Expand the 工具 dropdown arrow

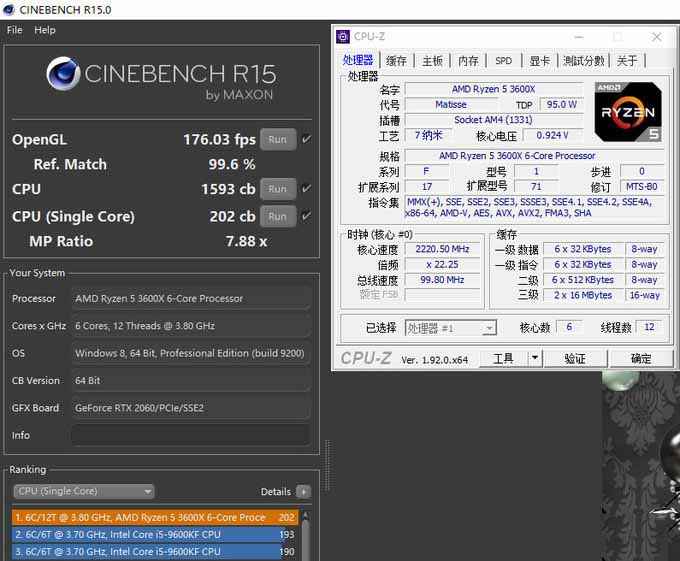coord(535,358)
